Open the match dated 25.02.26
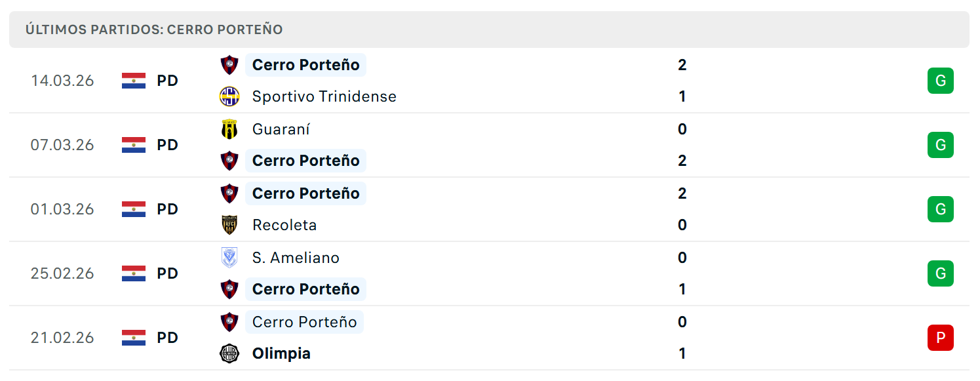The width and height of the screenshot is (980, 381). [x=489, y=273]
